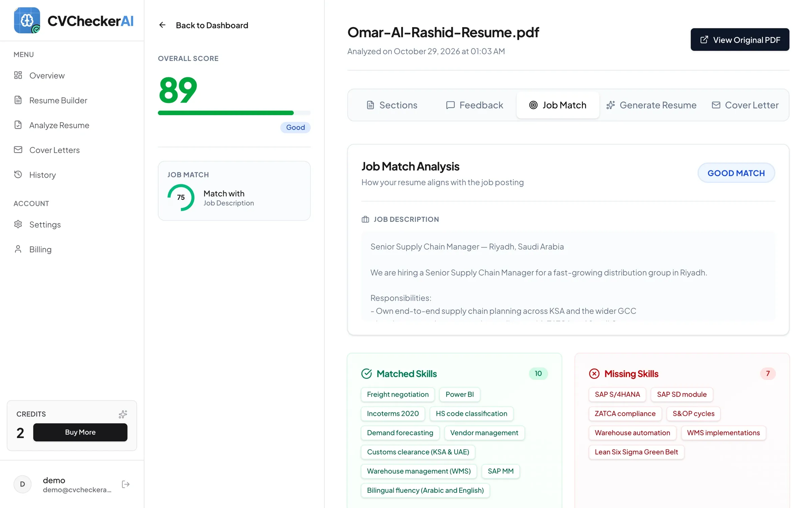Screen dimensions: 812x508
Task: Click the green check icon beside Matched Skills
Action: (x=366, y=374)
